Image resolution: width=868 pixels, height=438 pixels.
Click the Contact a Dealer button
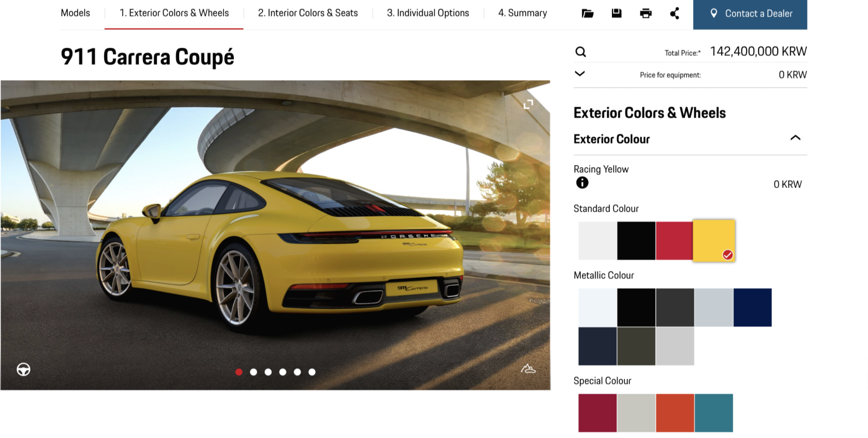tap(750, 14)
